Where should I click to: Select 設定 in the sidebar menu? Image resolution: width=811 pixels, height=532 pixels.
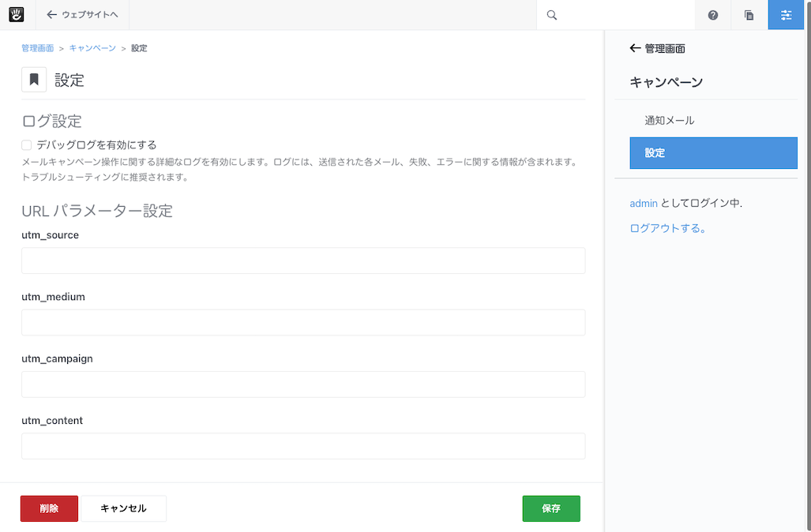click(713, 153)
